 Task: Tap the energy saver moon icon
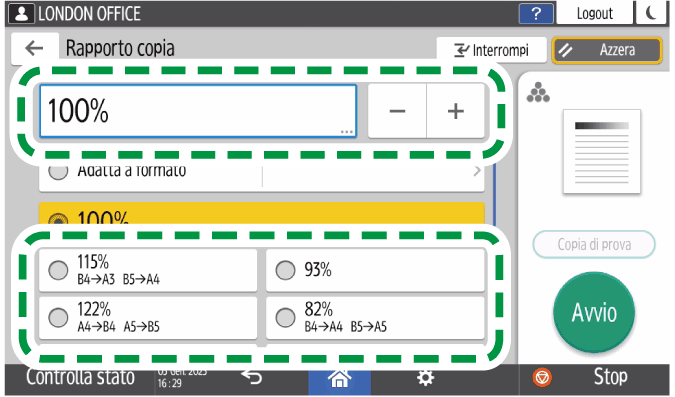click(x=652, y=12)
